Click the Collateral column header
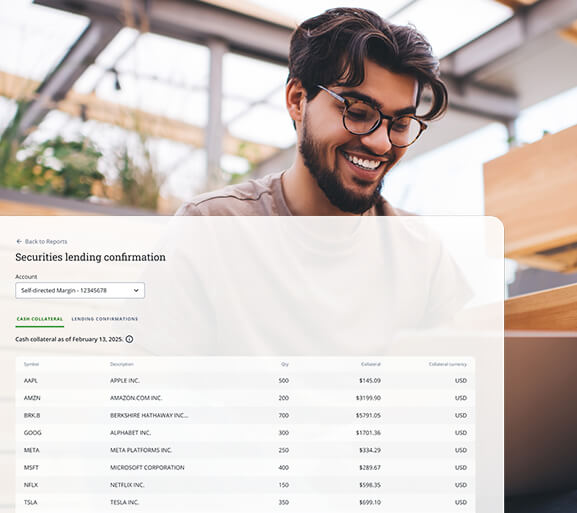 coord(371,364)
